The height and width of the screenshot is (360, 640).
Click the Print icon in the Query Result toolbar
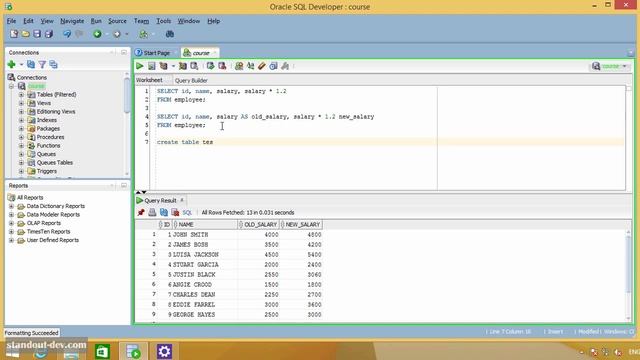point(152,212)
